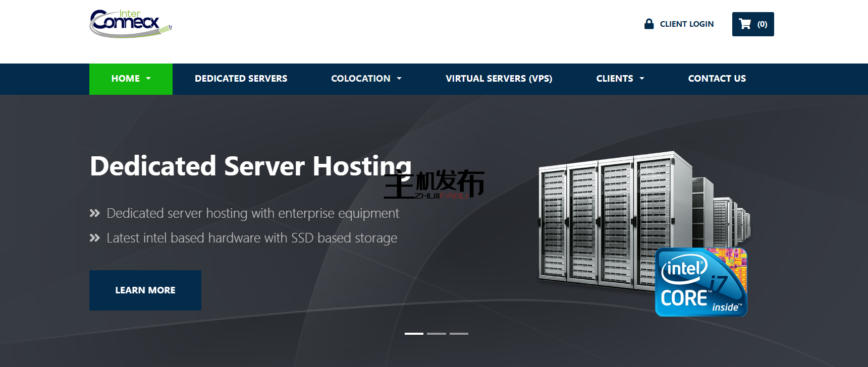Viewport: 868px width, 367px height.
Task: Click the Dedicated Server Hosting headline
Action: (x=250, y=166)
